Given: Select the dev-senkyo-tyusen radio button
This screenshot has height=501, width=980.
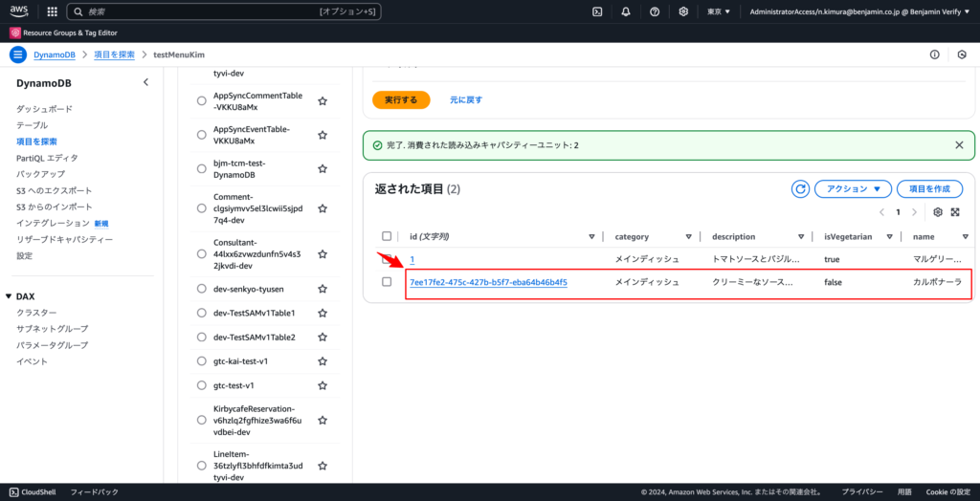Looking at the screenshot, I should tap(201, 289).
